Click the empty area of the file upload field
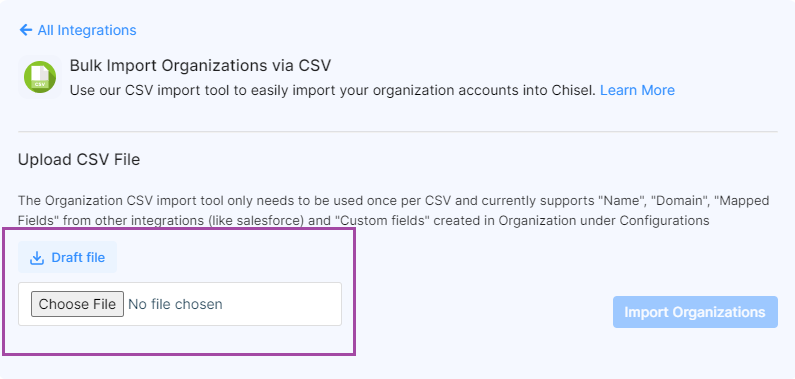Screen dimensions: 795x379 tap(281, 304)
